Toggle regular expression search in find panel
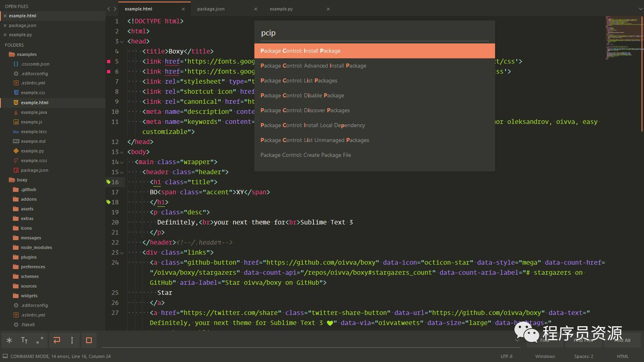 pyautogui.click(x=9, y=340)
